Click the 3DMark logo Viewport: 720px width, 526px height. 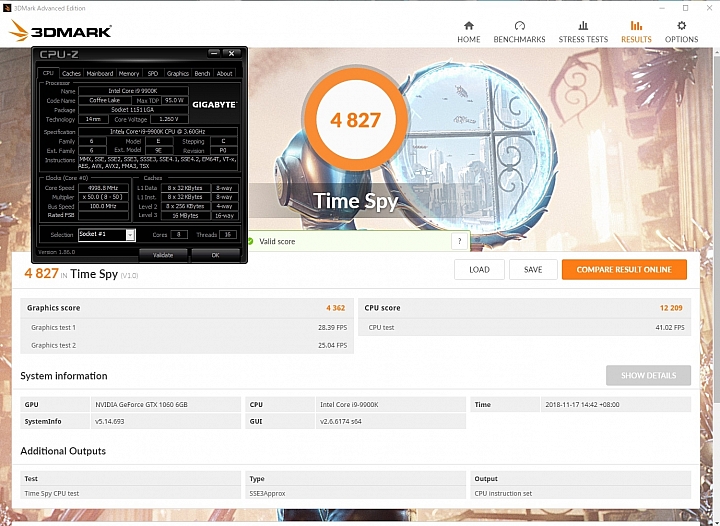[60, 31]
